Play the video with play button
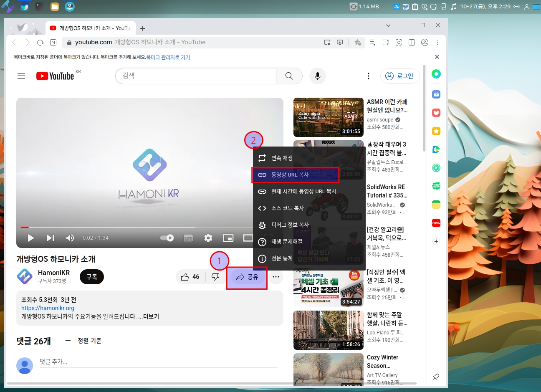 (30, 238)
